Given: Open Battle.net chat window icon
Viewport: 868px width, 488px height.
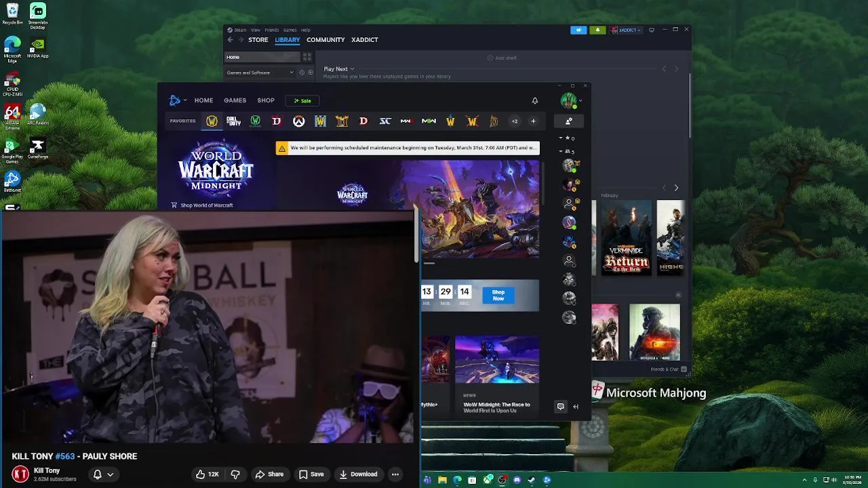Looking at the screenshot, I should (561, 407).
